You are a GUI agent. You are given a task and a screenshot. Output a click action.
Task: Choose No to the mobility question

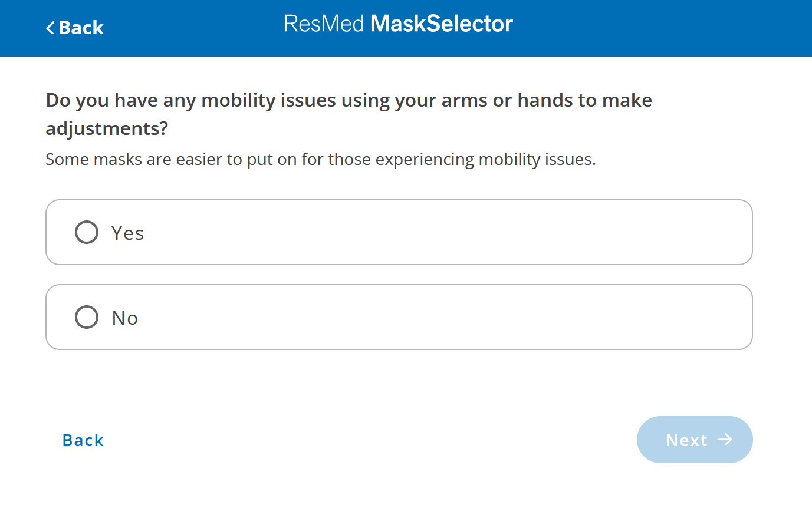pos(86,316)
